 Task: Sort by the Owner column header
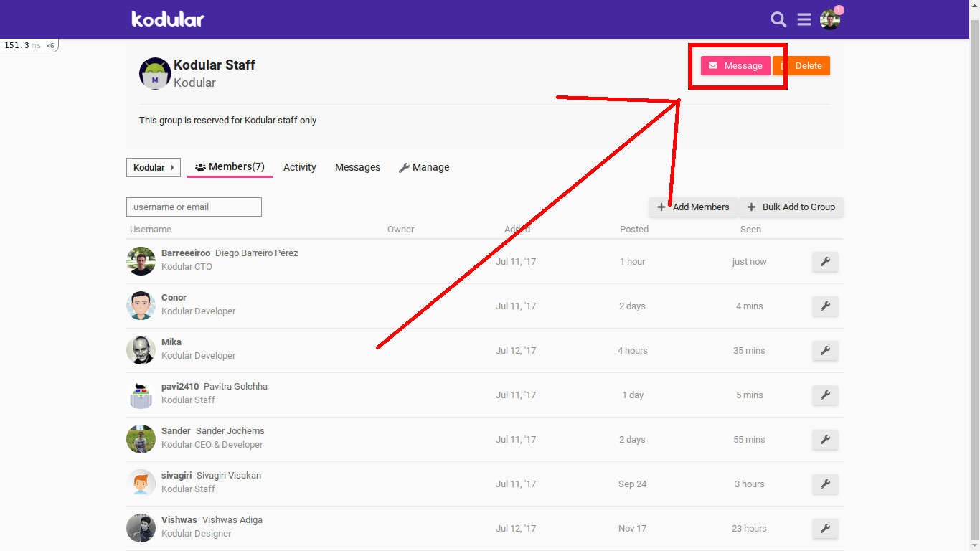click(x=401, y=230)
